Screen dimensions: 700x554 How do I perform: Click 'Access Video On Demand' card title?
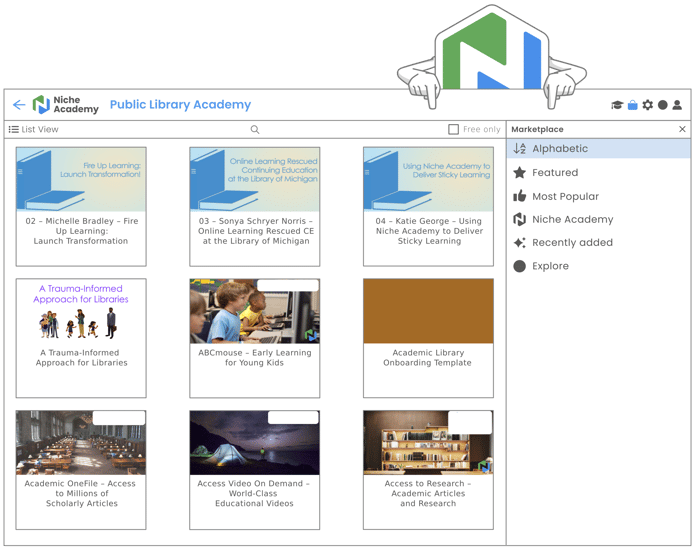pos(254,494)
